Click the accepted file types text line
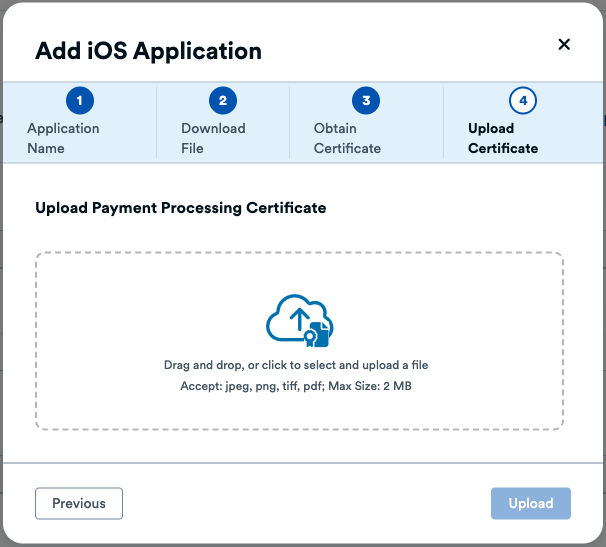Image resolution: width=606 pixels, height=547 pixels. point(295,384)
